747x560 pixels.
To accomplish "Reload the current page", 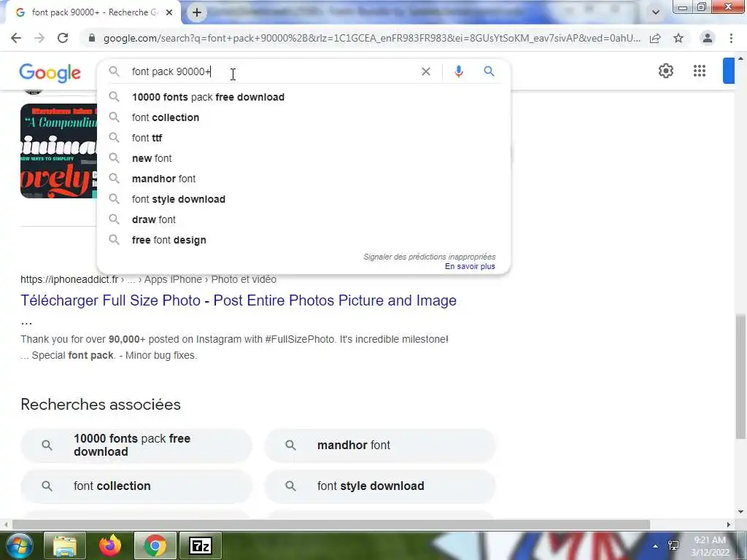I will click(63, 38).
